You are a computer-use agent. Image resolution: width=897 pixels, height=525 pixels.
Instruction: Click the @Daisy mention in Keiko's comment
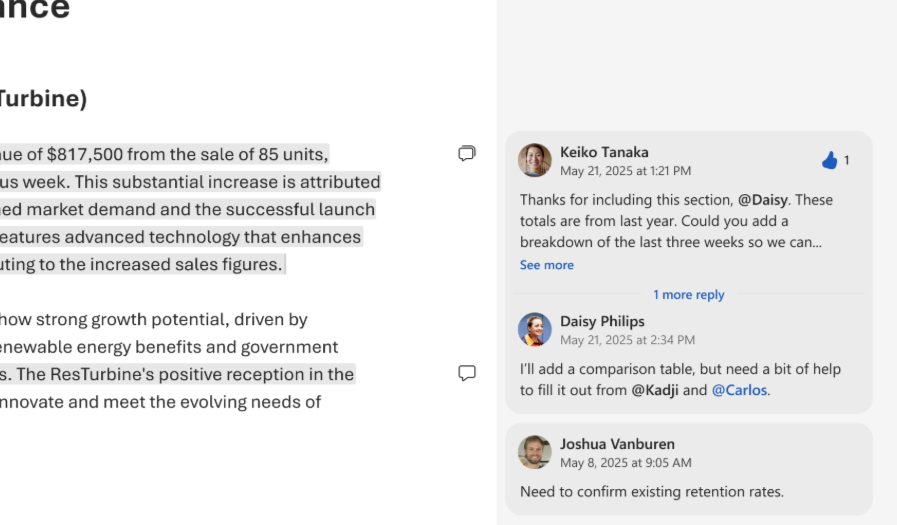pos(763,199)
